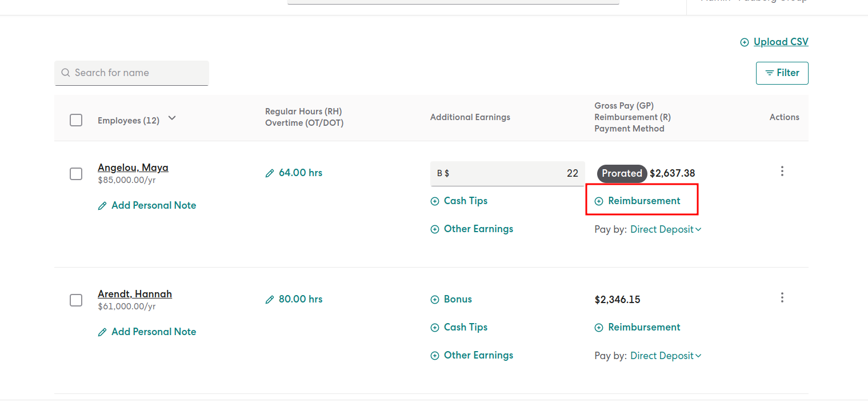This screenshot has width=868, height=406.
Task: Click plus icon for Hannah Arendt's Other Earnings
Action: click(435, 356)
